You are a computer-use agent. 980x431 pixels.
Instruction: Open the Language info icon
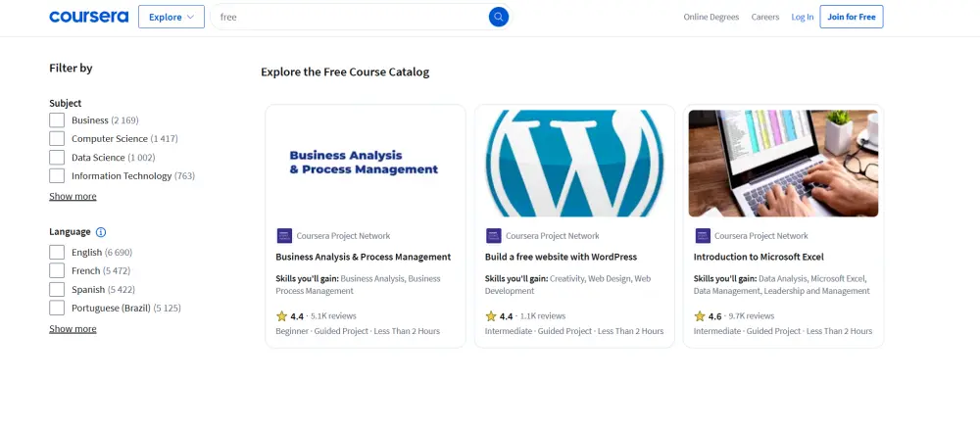coord(101,232)
